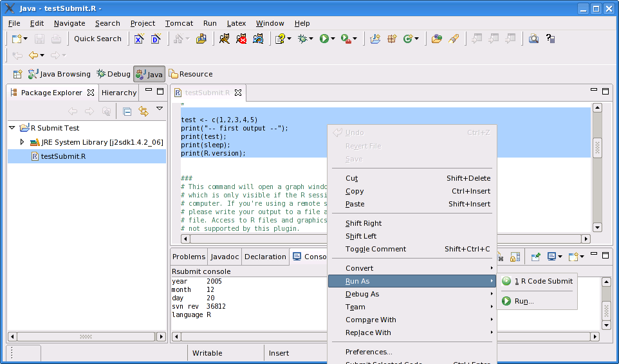Open the Display Selected Console dropdown arrow
Image resolution: width=619 pixels, height=364 pixels.
[x=560, y=257]
